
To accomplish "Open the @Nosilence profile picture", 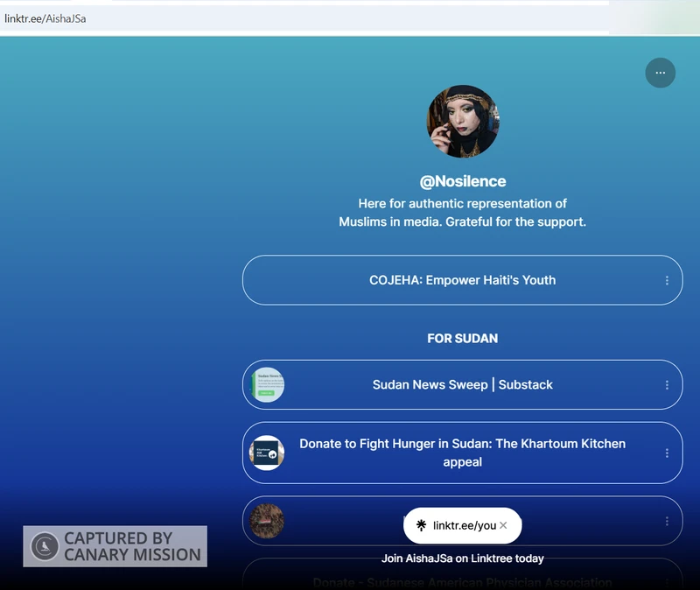I will click(463, 121).
